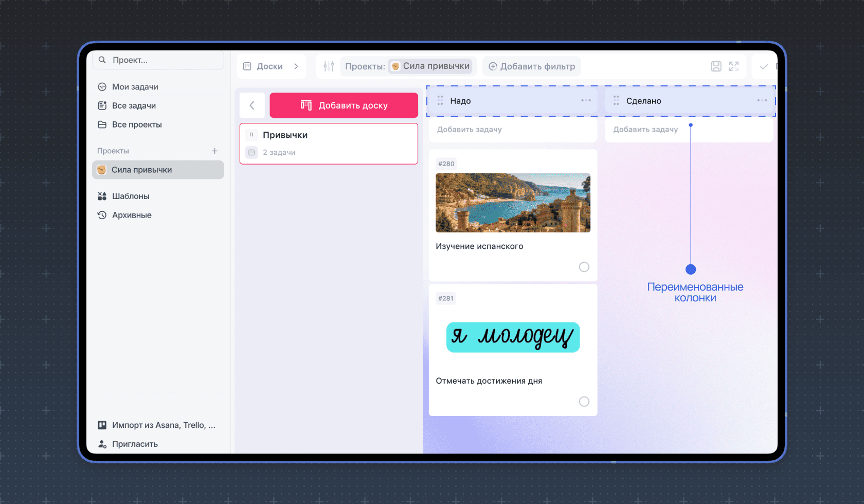The height and width of the screenshot is (504, 864).
Task: Open the Надо column three-dot menu
Action: coord(586,101)
